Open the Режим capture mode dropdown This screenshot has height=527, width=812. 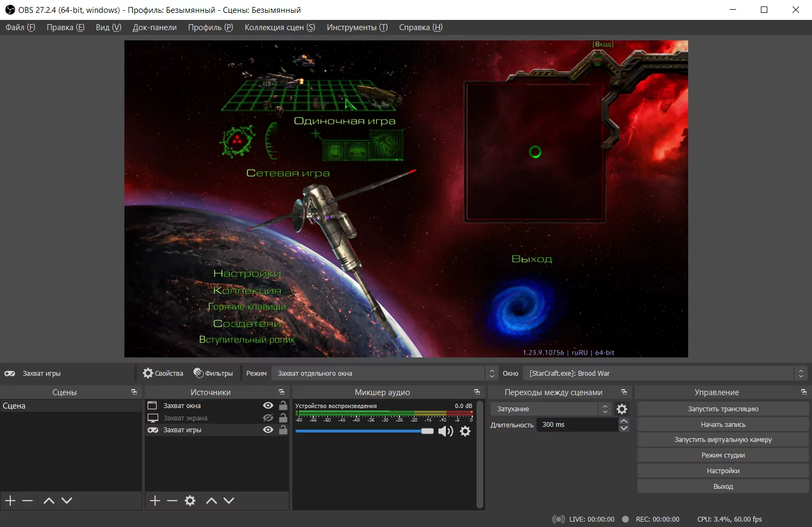coord(384,373)
